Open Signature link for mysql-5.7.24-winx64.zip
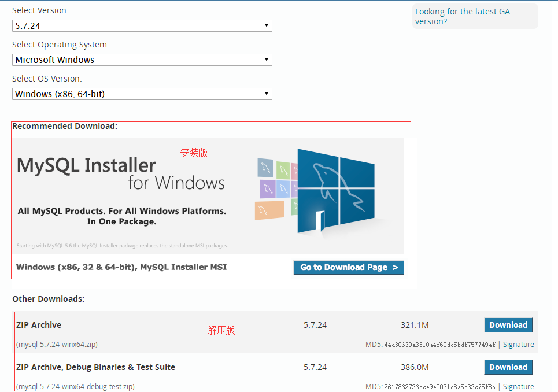Viewport: 558px width, 392px height. point(519,345)
